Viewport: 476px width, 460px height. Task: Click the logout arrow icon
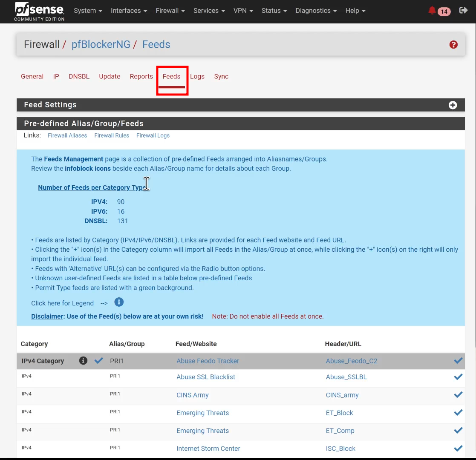point(463,11)
